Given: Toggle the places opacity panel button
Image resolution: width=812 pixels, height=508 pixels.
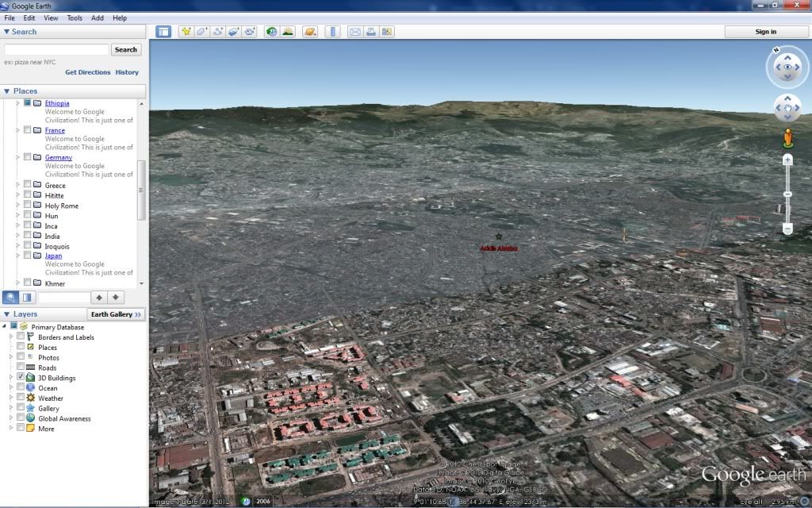Looking at the screenshot, I should [28, 297].
